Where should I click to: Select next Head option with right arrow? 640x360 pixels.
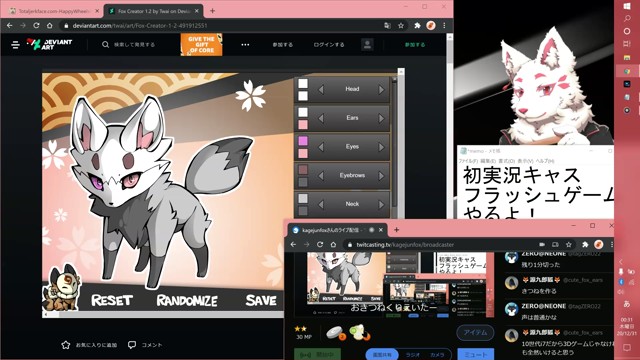[x=381, y=89]
